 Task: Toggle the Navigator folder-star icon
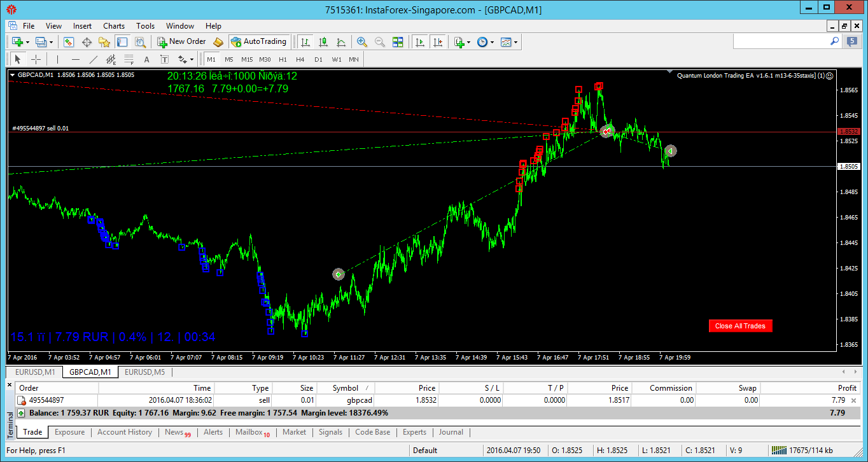(104, 42)
